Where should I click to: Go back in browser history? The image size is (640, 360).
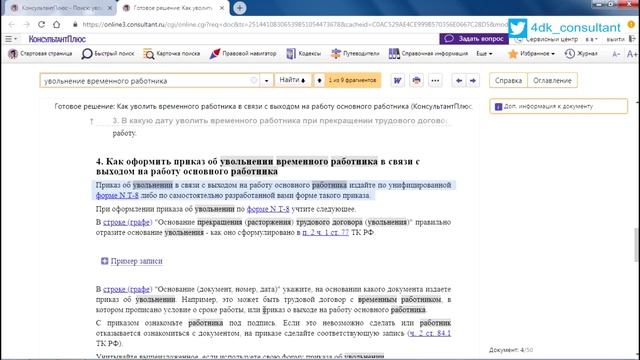click(11, 24)
